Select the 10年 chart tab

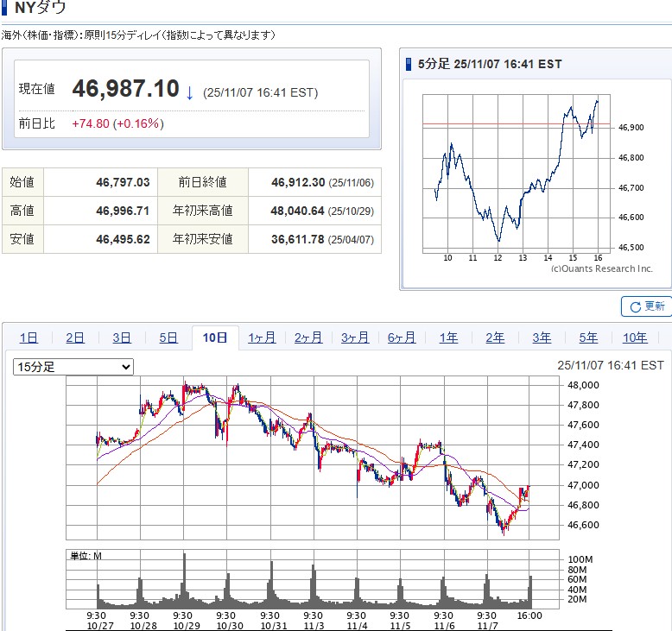(x=635, y=338)
